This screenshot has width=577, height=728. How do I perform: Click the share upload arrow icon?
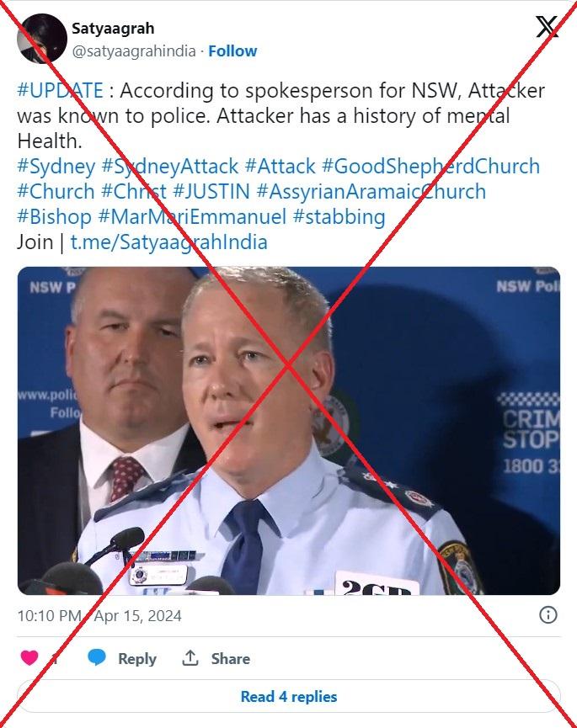pyautogui.click(x=190, y=658)
